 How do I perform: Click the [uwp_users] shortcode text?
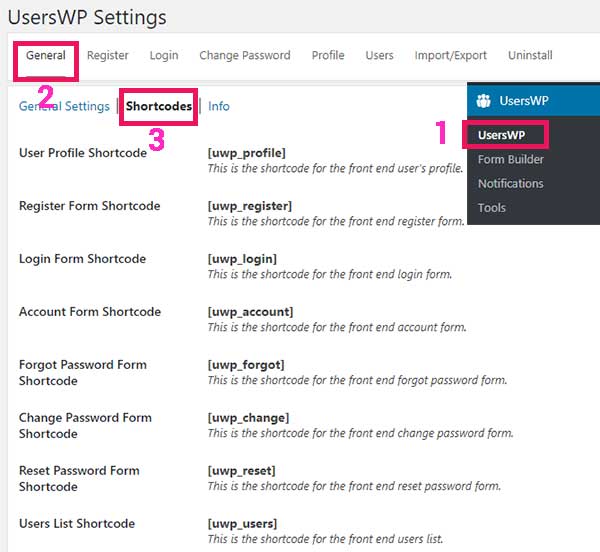(242, 524)
